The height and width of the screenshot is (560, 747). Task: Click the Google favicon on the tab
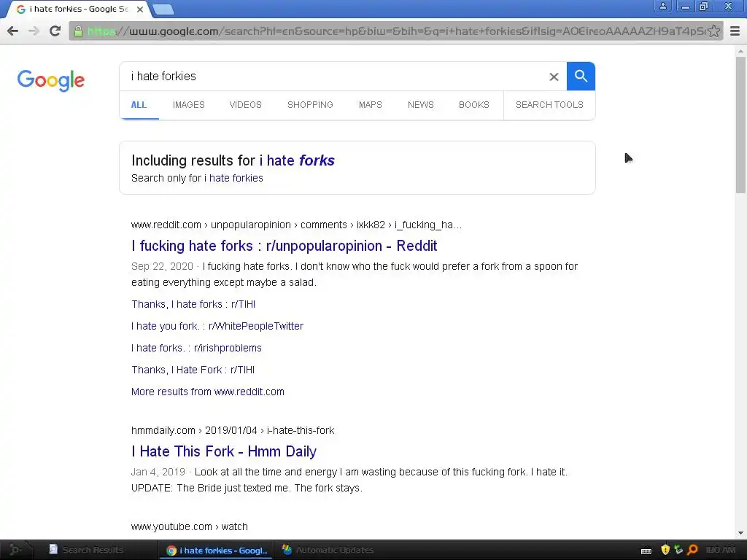pyautogui.click(x=21, y=9)
